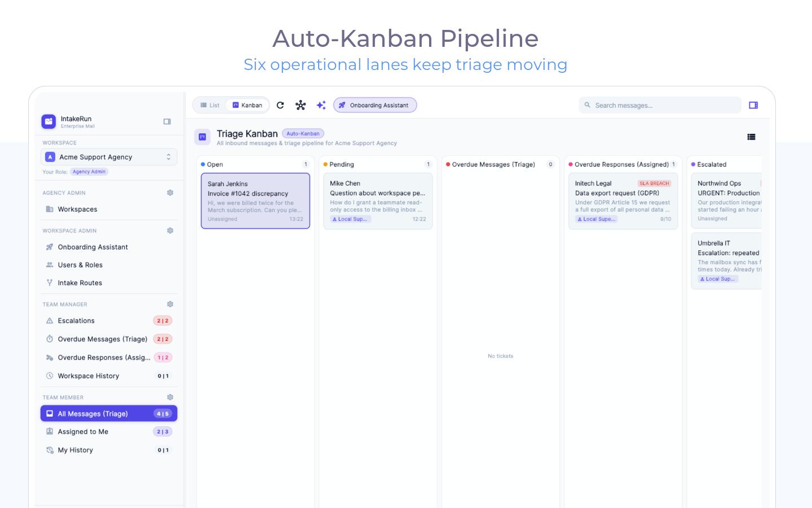Click the Open lane header

(255, 164)
